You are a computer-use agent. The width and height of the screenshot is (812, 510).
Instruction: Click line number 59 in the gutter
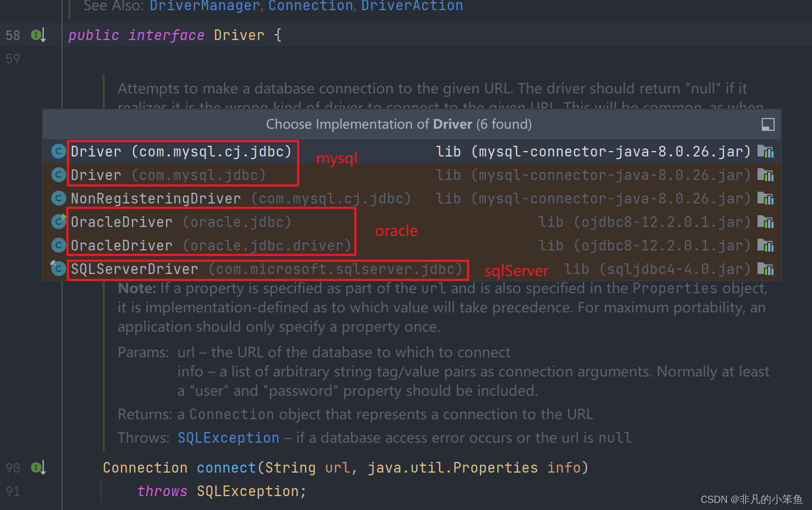13,59
